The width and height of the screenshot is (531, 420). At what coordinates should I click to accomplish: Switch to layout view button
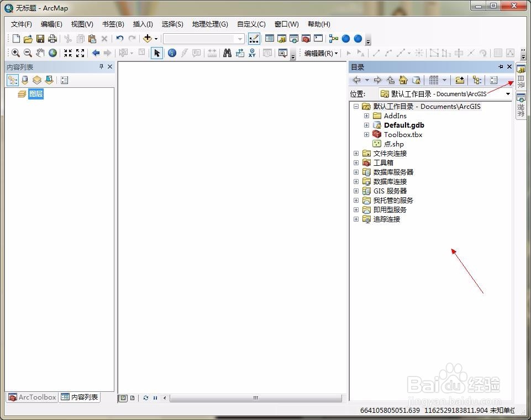click(133, 398)
